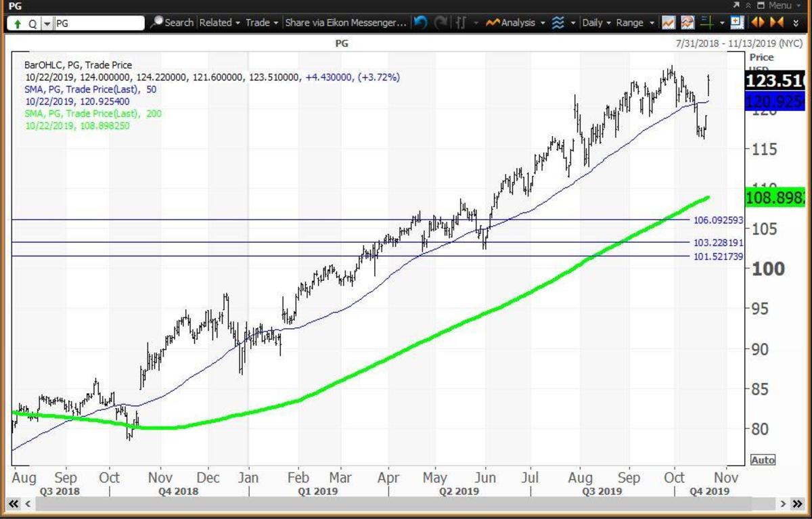Click the Q3 2019 quarter label
This screenshot has height=519, width=812.
(x=602, y=491)
